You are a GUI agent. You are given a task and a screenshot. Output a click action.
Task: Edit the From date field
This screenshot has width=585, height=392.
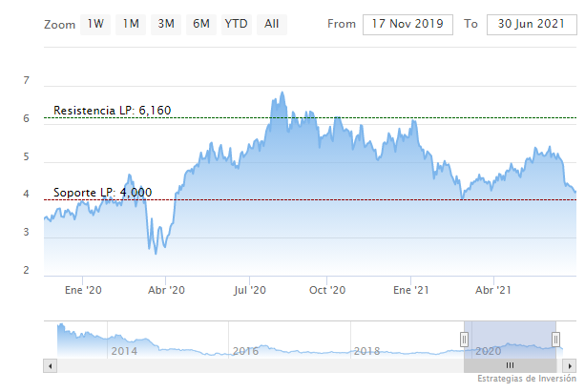408,24
